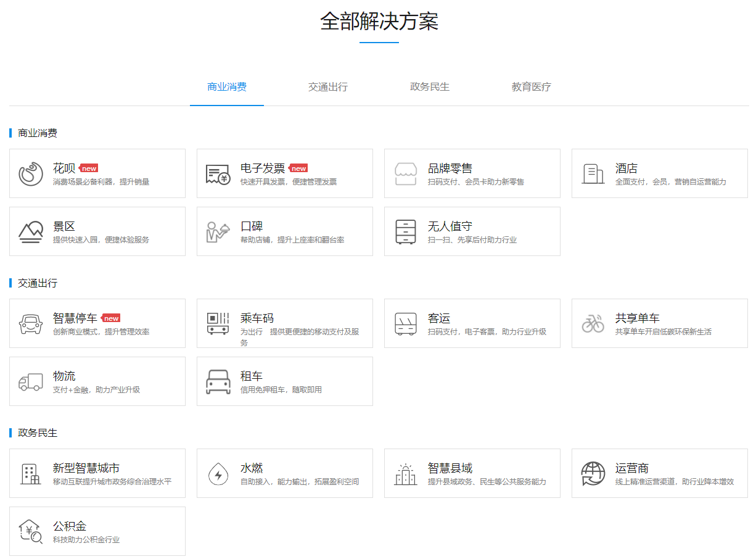
Task: Click the text 消费场景必备利器，提升销量
Action: (101, 182)
